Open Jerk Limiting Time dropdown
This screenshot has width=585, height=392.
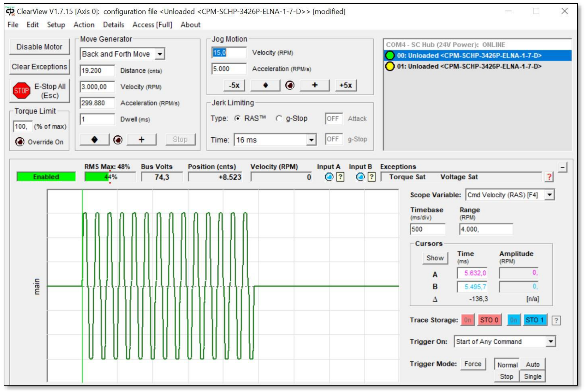[311, 140]
